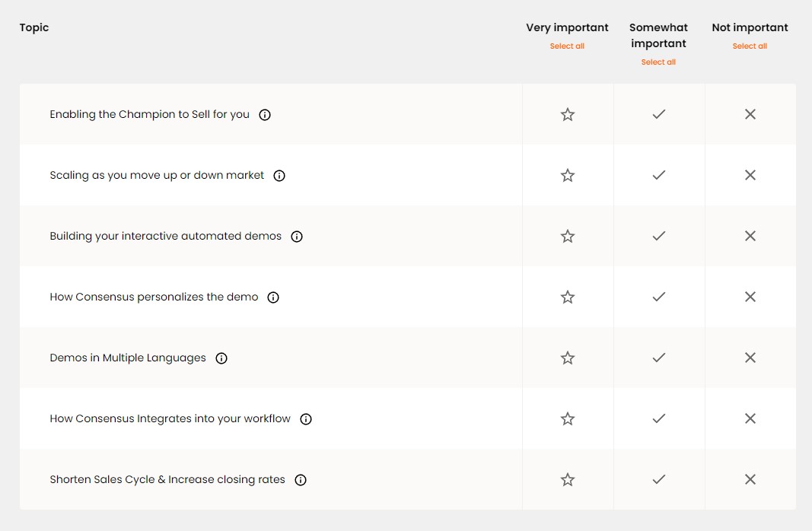The image size is (812, 531).
Task: Checkmark Shorten Sales Cycle & Increase closing rates
Action: 659,479
